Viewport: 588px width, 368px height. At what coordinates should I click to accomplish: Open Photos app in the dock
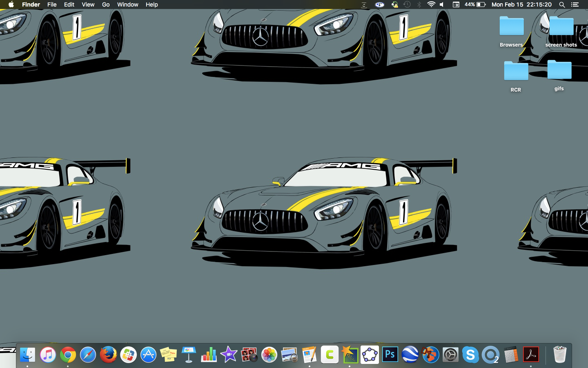(269, 355)
